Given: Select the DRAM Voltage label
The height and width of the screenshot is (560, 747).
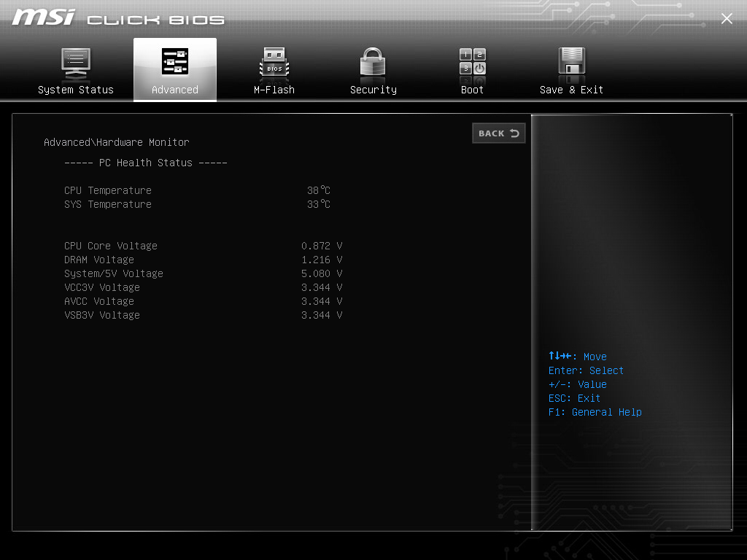Looking at the screenshot, I should click(99, 260).
